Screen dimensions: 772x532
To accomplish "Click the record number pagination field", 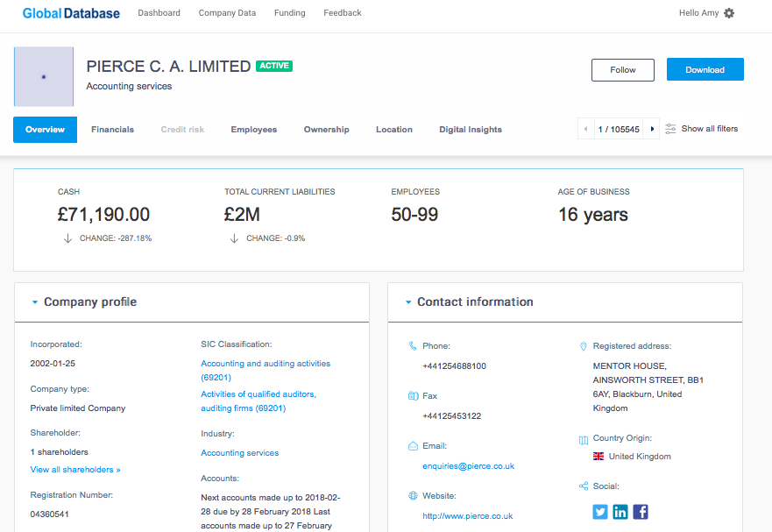I will (x=619, y=130).
